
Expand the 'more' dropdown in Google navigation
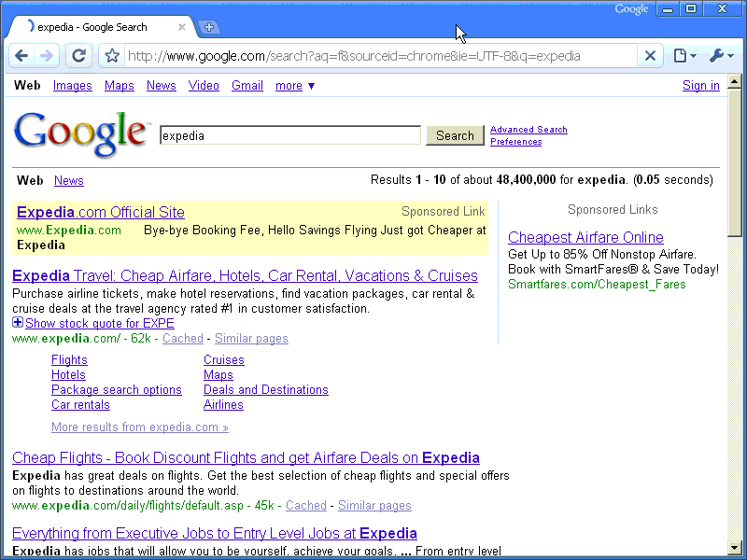(x=295, y=86)
